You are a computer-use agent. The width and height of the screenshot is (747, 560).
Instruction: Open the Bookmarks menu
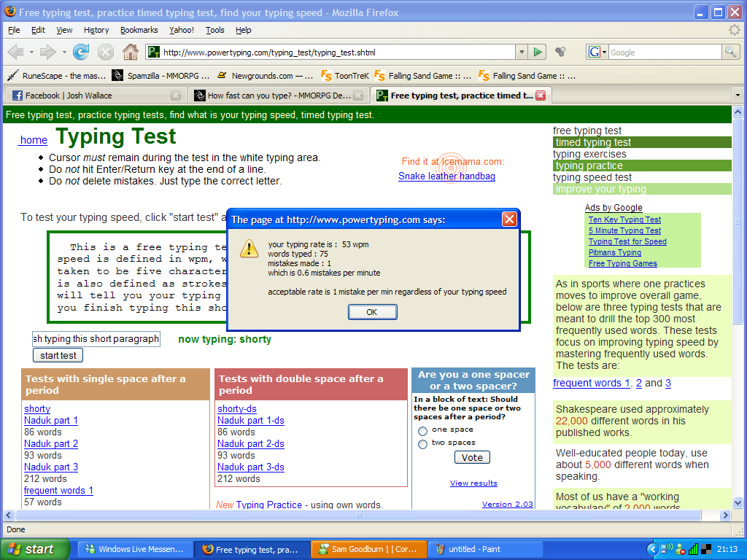[139, 30]
